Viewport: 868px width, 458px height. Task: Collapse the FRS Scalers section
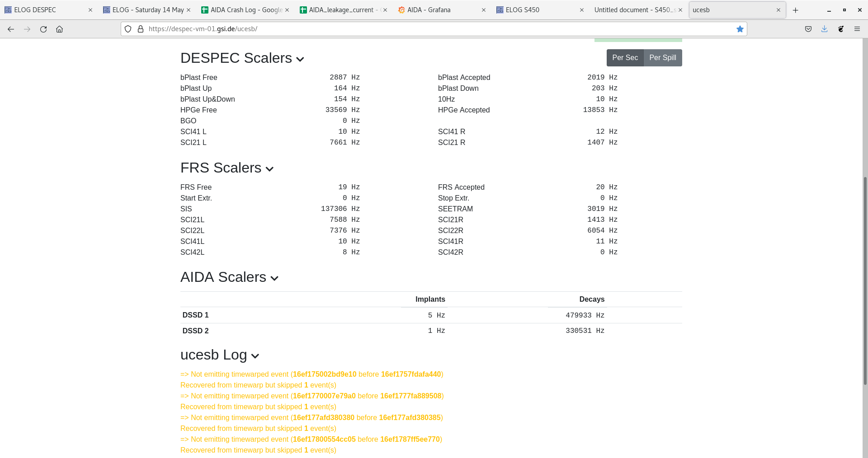pos(269,169)
